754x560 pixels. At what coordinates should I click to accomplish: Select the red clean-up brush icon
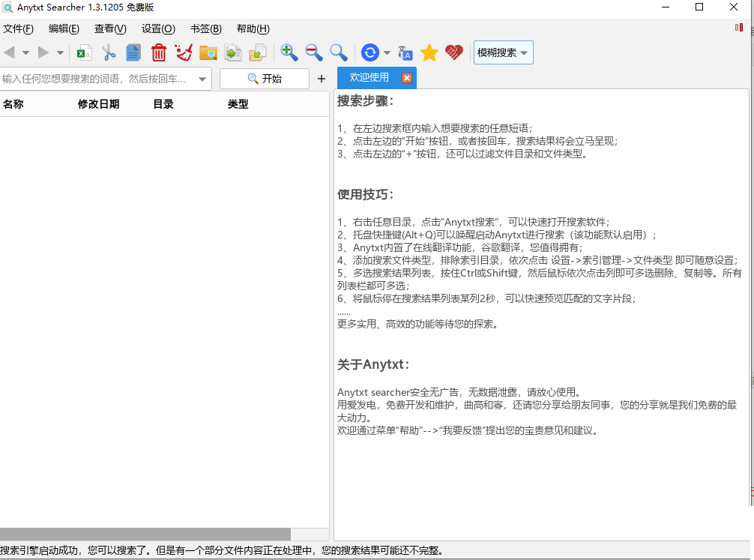click(x=184, y=52)
